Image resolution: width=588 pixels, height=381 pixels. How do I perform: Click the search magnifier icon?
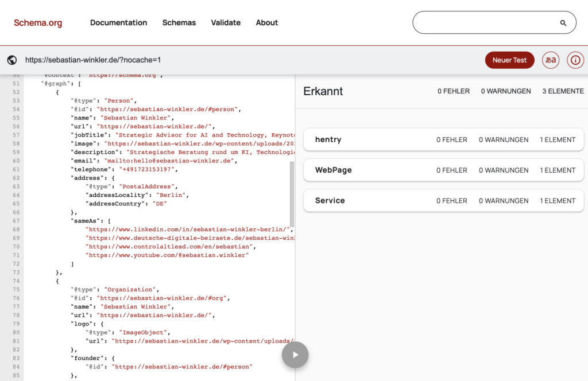pyautogui.click(x=563, y=23)
